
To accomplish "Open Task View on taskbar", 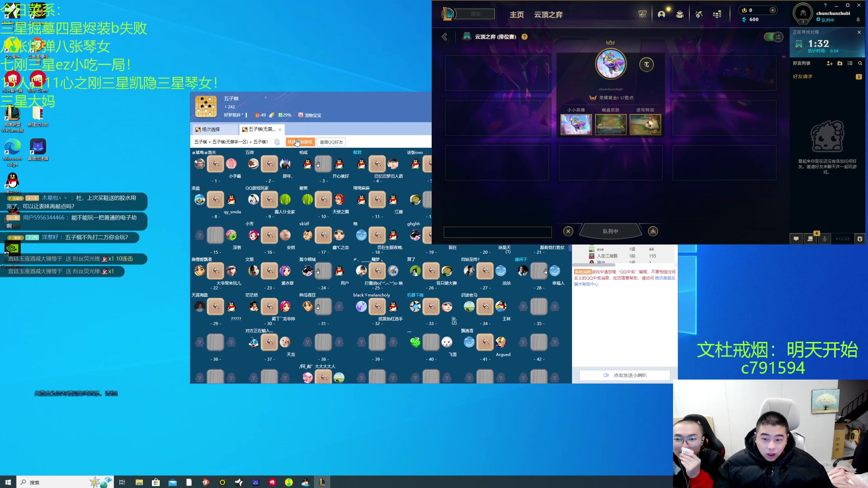I will tap(122, 482).
